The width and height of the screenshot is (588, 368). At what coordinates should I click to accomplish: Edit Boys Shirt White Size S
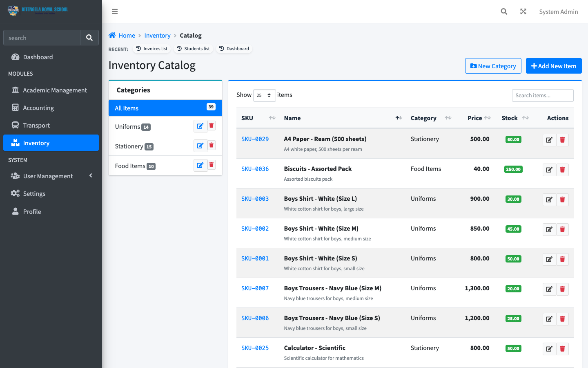pyautogui.click(x=549, y=259)
